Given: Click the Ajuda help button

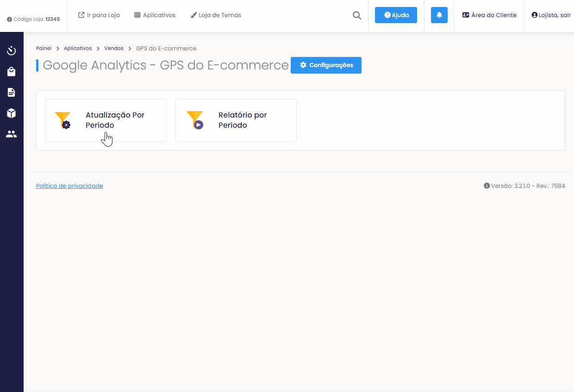Looking at the screenshot, I should pyautogui.click(x=396, y=15).
